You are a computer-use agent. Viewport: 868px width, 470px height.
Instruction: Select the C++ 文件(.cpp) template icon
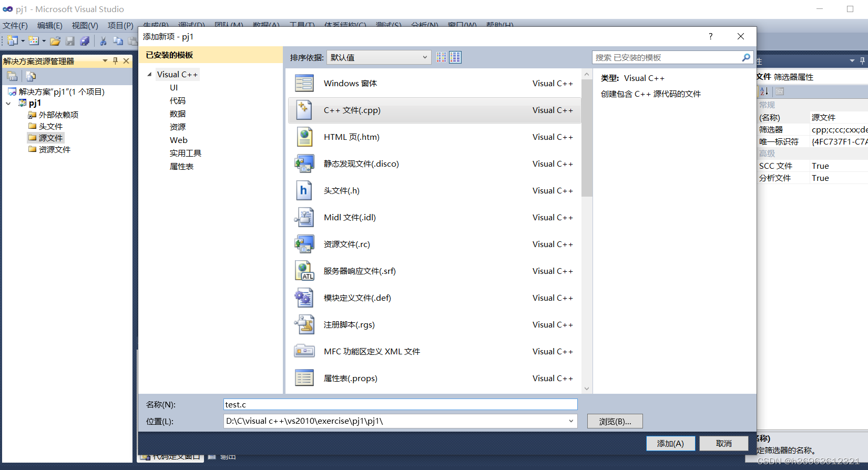tap(304, 110)
